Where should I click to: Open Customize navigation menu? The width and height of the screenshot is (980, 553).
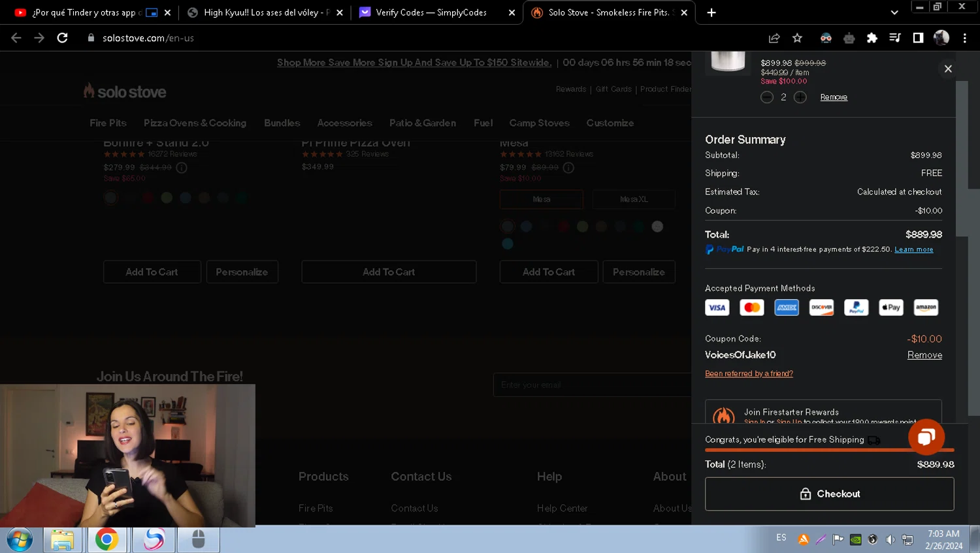pos(610,123)
